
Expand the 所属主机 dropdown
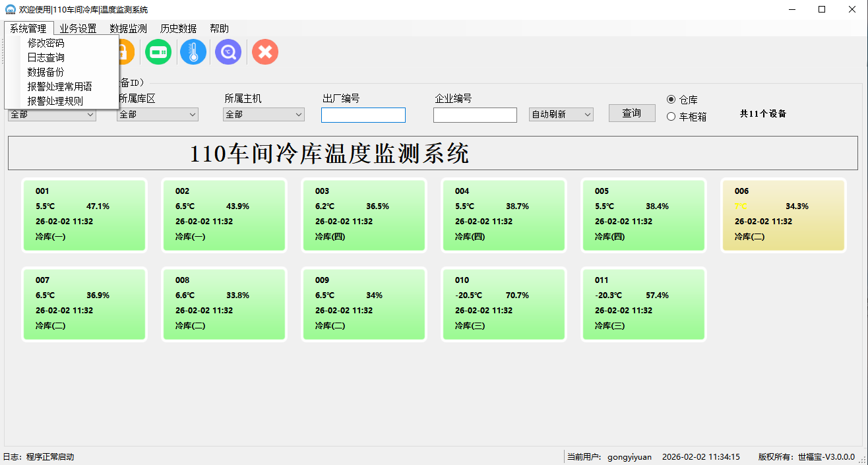[264, 115]
